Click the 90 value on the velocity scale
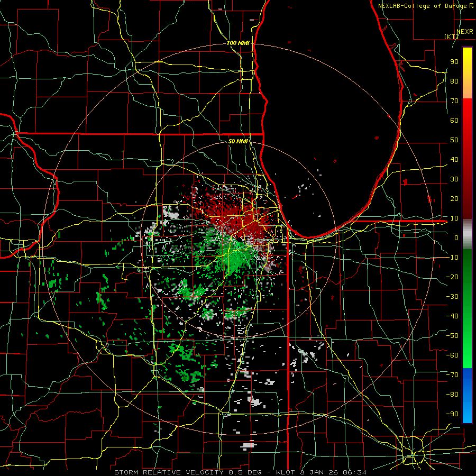This screenshot has height=476, width=476. pyautogui.click(x=454, y=62)
